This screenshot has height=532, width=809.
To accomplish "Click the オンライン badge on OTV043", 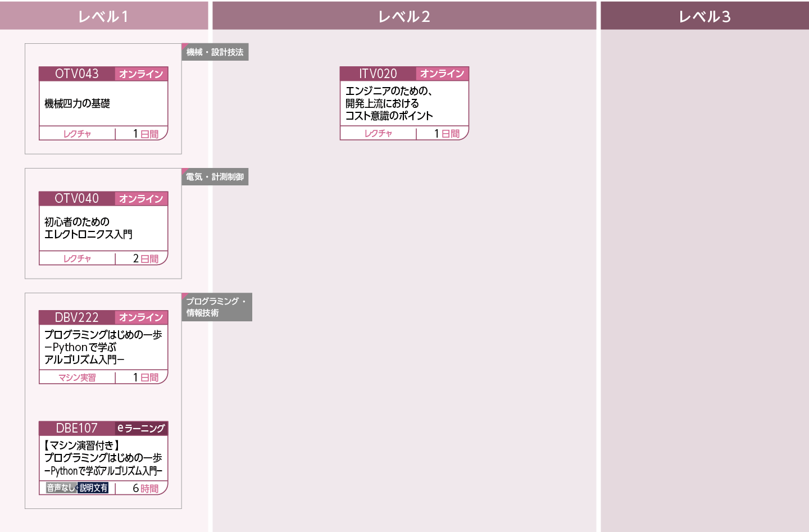I will pos(141,74).
